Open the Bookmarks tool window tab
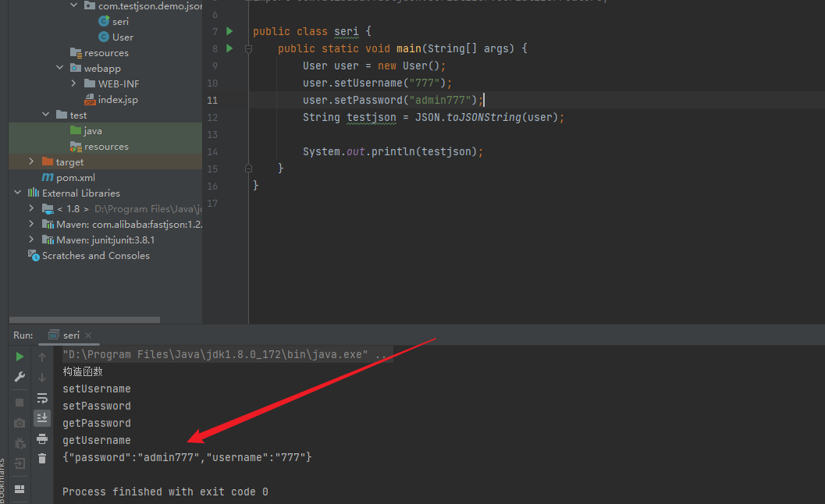 [x=2, y=481]
